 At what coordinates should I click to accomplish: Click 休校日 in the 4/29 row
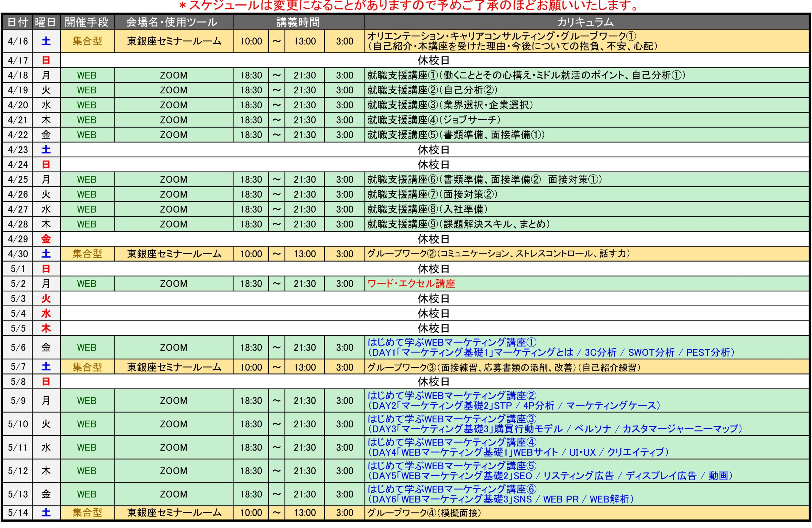click(x=434, y=239)
